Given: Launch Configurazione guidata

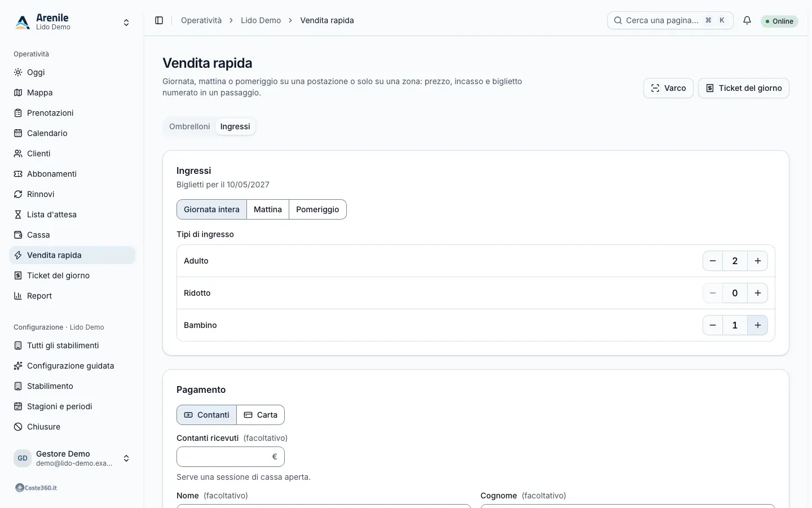Looking at the screenshot, I should pos(72,366).
